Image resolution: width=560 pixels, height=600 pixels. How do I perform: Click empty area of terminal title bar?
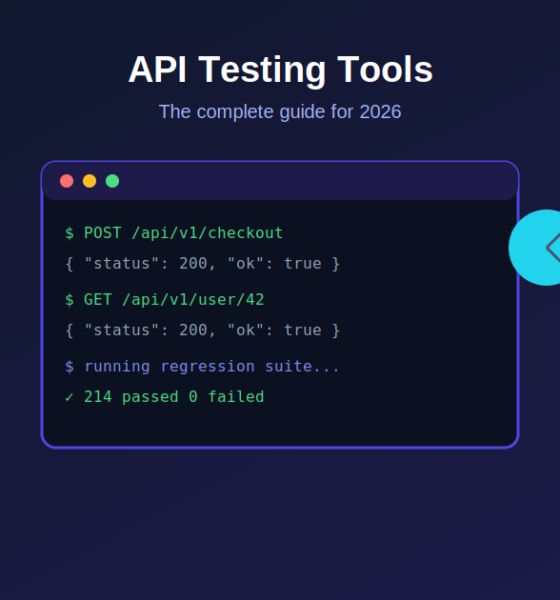[x=318, y=181]
